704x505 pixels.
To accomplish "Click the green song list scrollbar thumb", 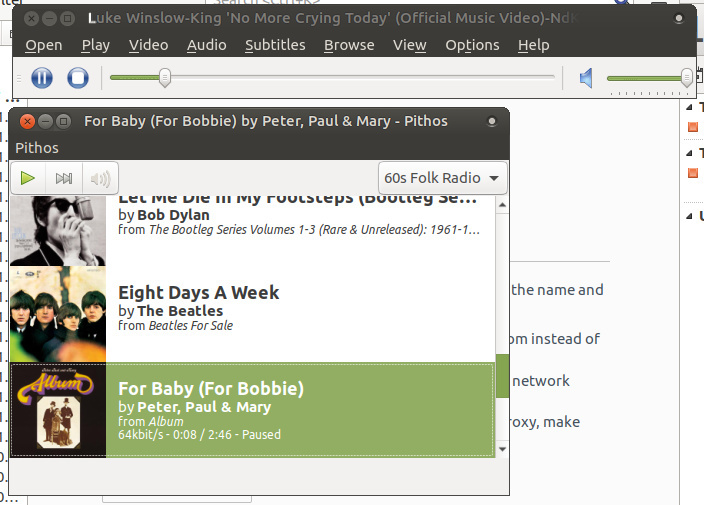I will (502, 376).
